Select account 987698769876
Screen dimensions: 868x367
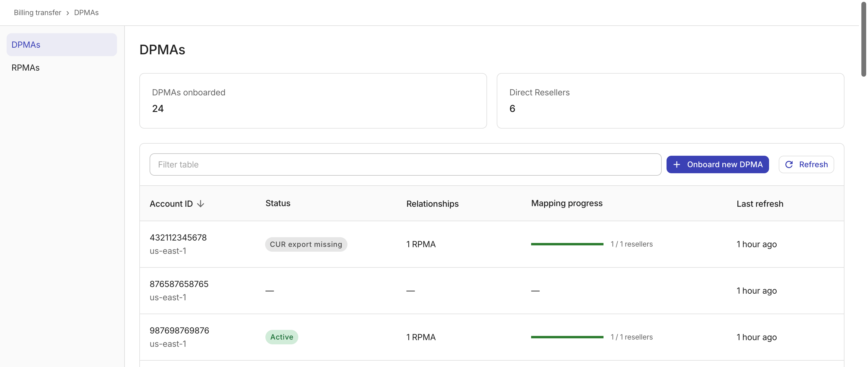click(179, 330)
